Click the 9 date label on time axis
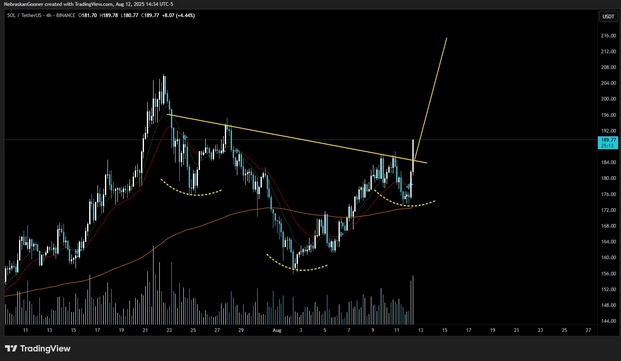 click(373, 330)
